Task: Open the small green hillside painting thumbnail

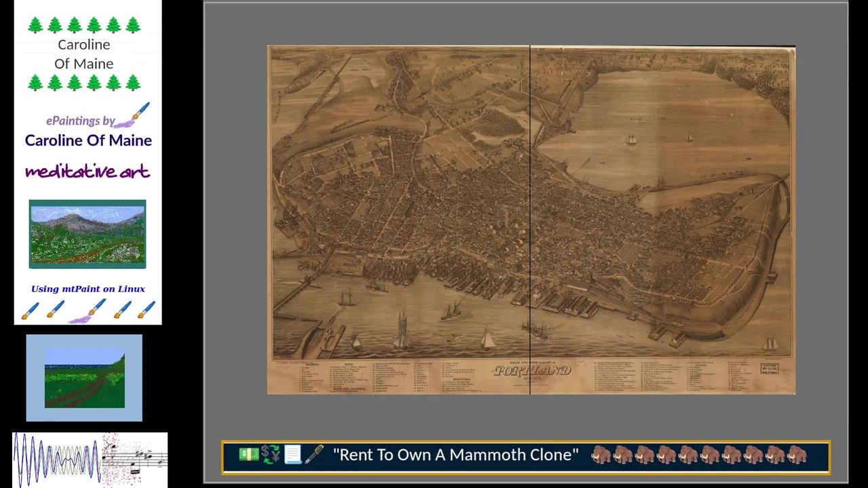Action: 84,378
